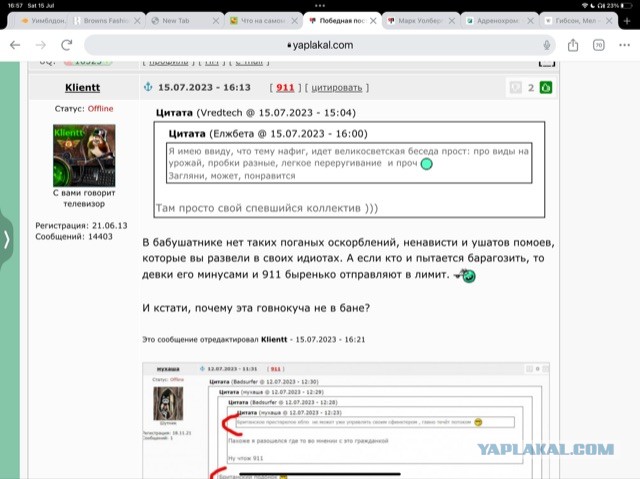Switch to the 'Что на самом' tab
The height and width of the screenshot is (479, 640).
257,21
